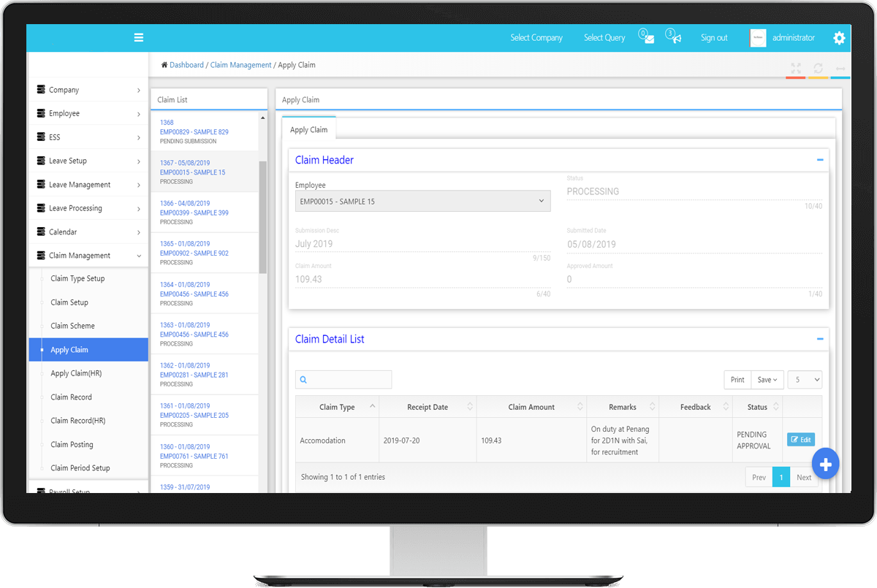The height and width of the screenshot is (588, 877).
Task: Click the administrator avatar thumbnail
Action: [758, 38]
